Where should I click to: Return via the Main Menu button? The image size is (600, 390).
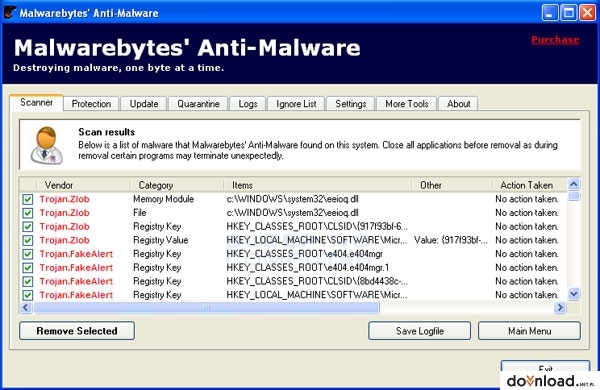click(x=530, y=331)
